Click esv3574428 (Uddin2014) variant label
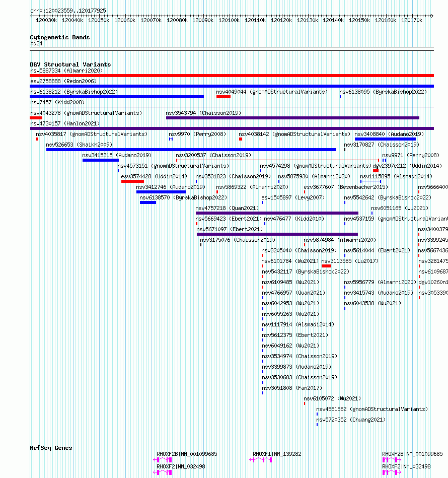 point(154,176)
